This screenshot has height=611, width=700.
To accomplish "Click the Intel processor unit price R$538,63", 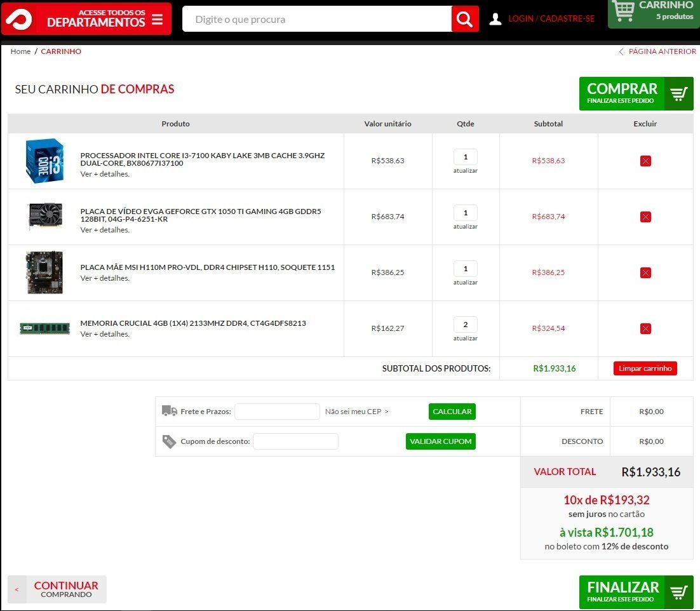I will click(x=387, y=161).
